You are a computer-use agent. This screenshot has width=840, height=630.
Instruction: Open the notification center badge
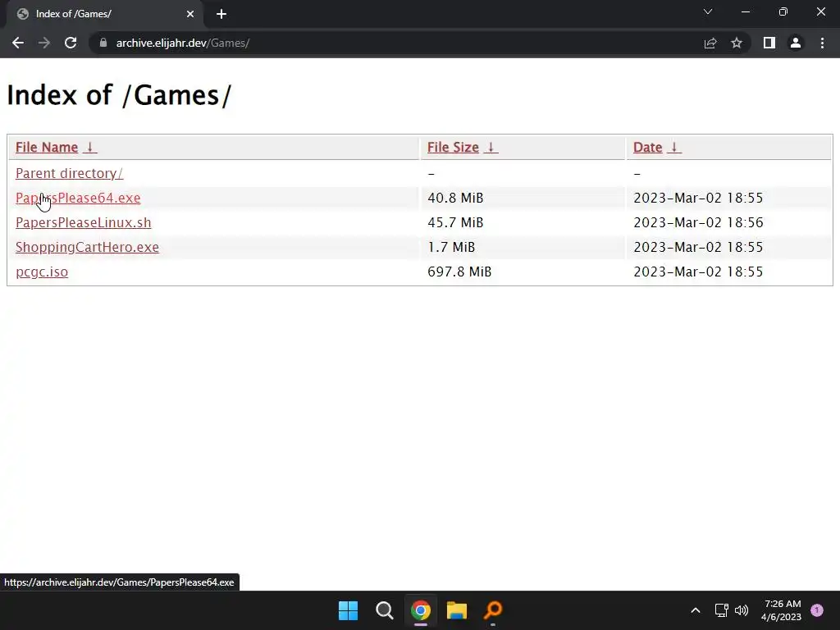817,610
